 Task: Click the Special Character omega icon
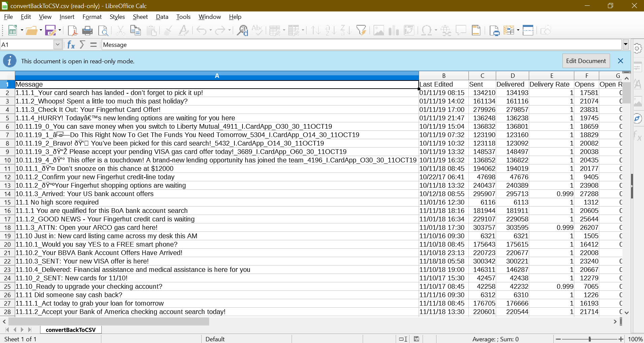pos(426,31)
